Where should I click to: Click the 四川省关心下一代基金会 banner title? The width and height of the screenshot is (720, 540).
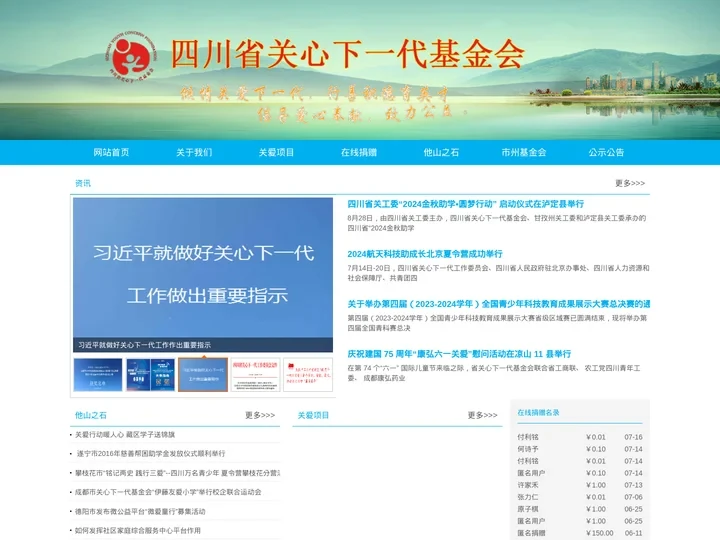coord(348,54)
